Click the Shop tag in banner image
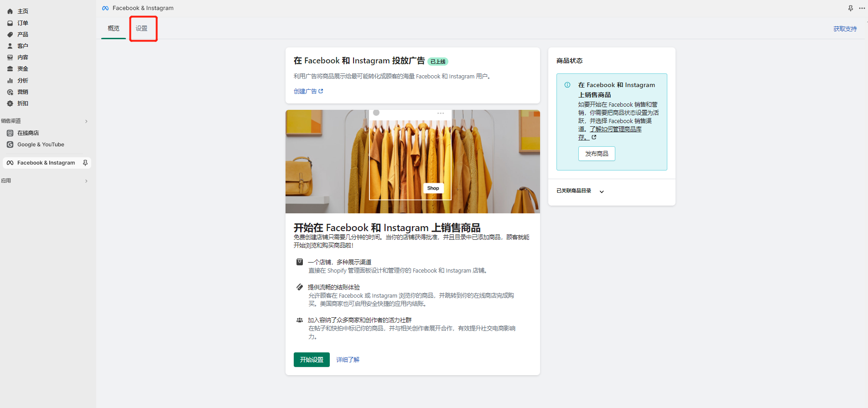868x408 pixels. click(433, 188)
